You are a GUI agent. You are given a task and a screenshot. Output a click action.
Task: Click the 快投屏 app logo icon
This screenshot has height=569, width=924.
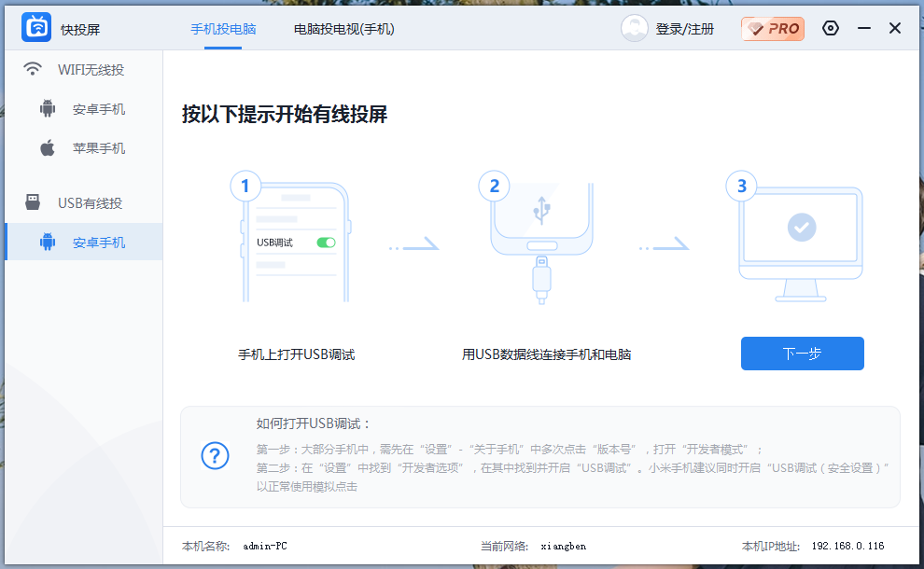click(x=36, y=27)
